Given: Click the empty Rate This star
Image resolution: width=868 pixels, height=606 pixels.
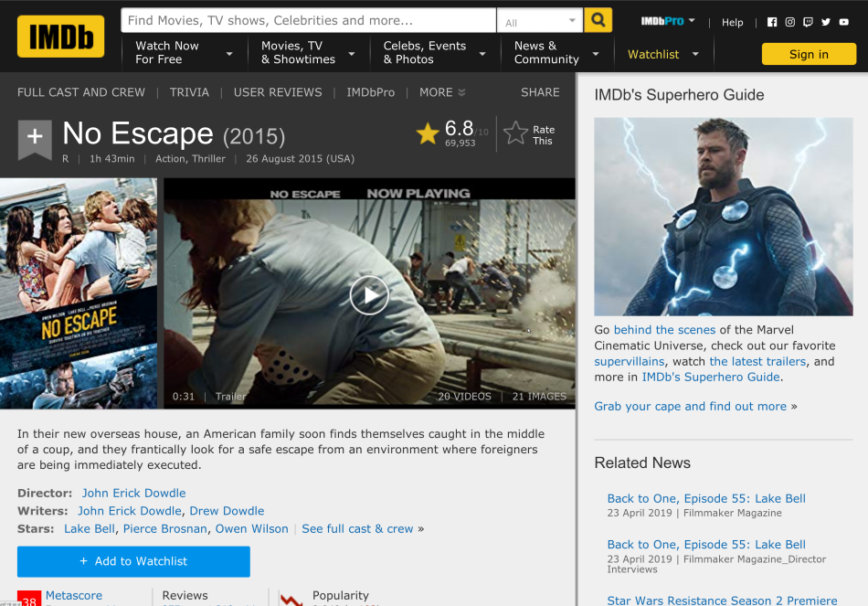Looking at the screenshot, I should [515, 133].
